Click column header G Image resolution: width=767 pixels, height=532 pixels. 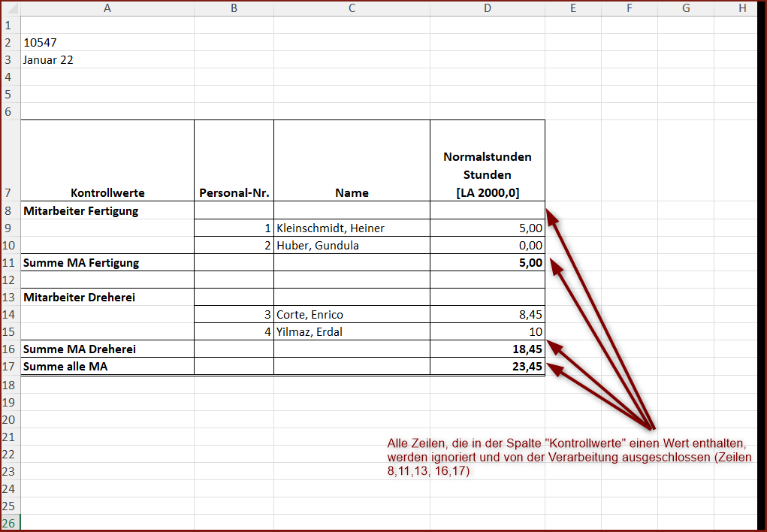coord(685,8)
